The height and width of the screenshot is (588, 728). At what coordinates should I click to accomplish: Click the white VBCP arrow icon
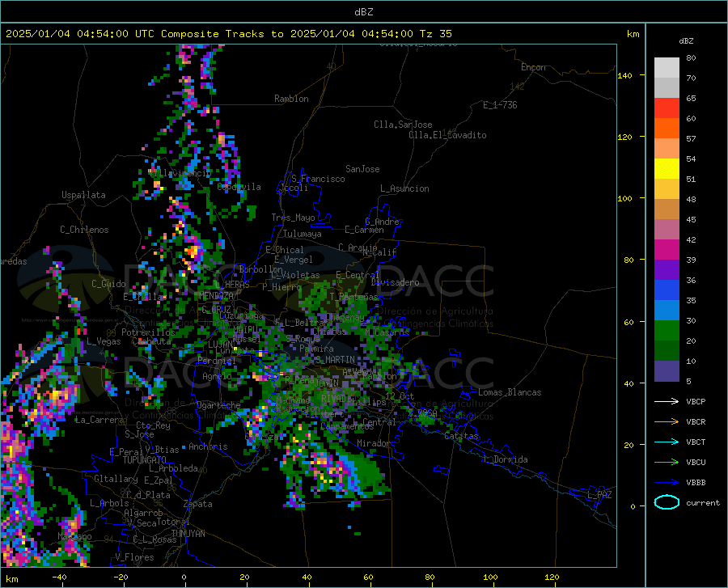point(667,401)
